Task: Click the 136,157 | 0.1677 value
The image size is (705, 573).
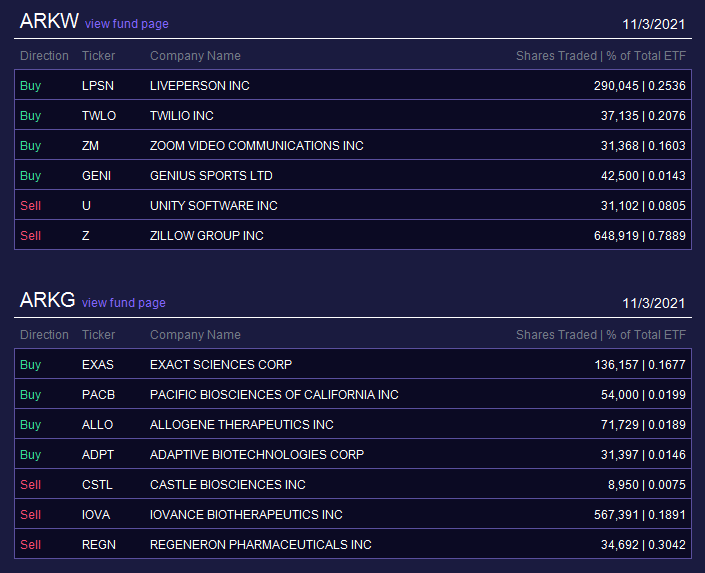Action: pyautogui.click(x=640, y=364)
